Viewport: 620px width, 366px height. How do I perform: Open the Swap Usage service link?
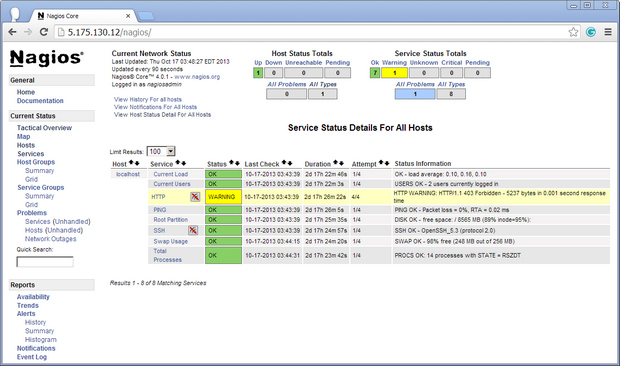pyautogui.click(x=170, y=241)
